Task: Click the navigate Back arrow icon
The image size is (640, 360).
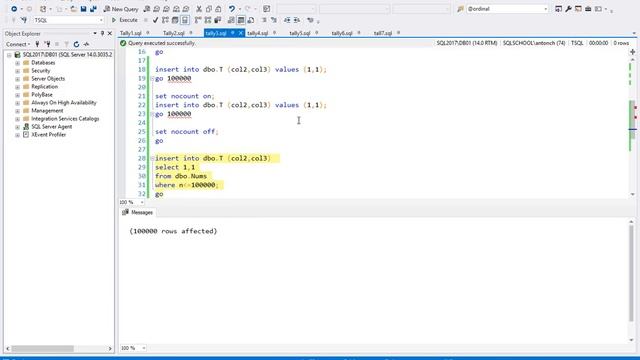Action: click(x=14, y=9)
